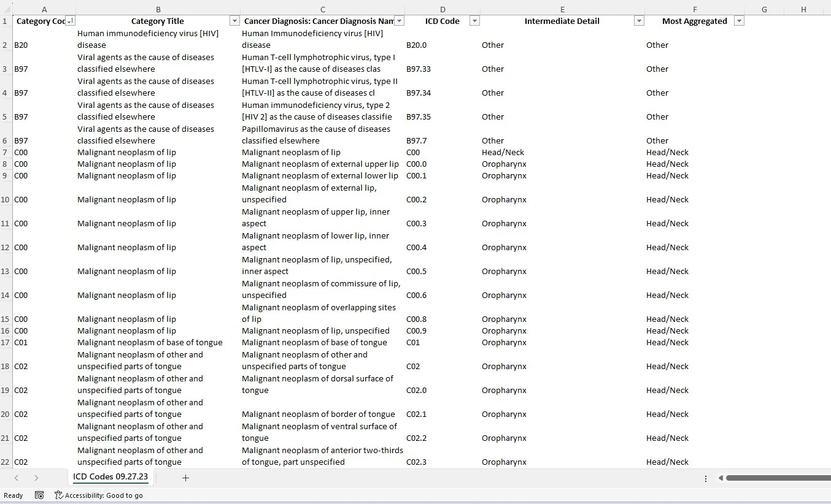Screen dimensions: 831x504
Task: Select column A header
Action: [44, 9]
